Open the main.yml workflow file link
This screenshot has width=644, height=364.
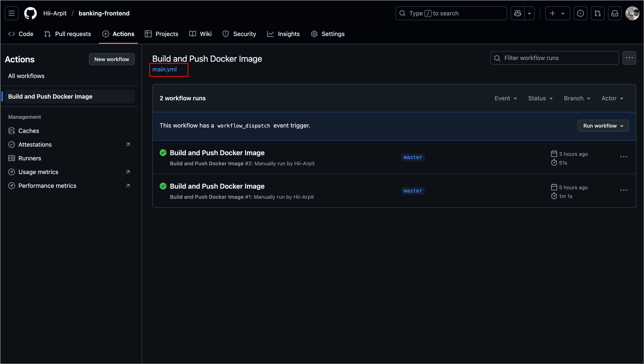(x=164, y=69)
